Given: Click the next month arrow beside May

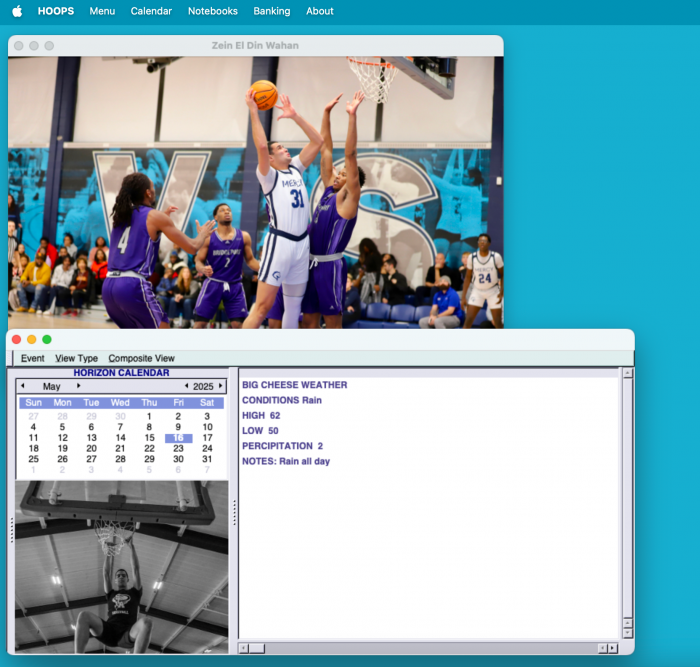Looking at the screenshot, I should pos(79,386).
